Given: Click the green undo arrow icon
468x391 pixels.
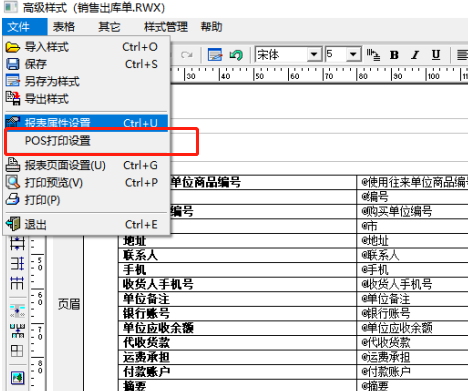Looking at the screenshot, I should coord(236,55).
